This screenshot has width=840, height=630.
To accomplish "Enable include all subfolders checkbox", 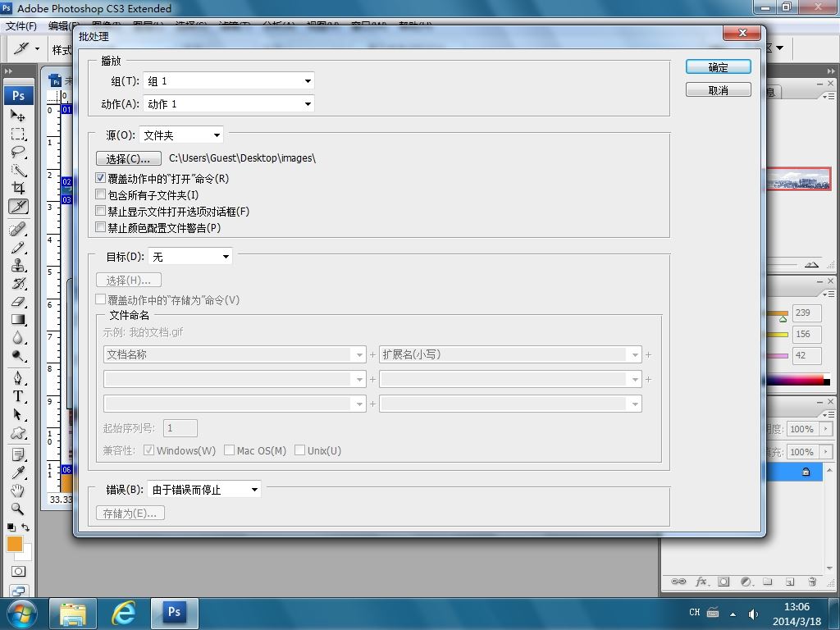I will click(x=100, y=194).
